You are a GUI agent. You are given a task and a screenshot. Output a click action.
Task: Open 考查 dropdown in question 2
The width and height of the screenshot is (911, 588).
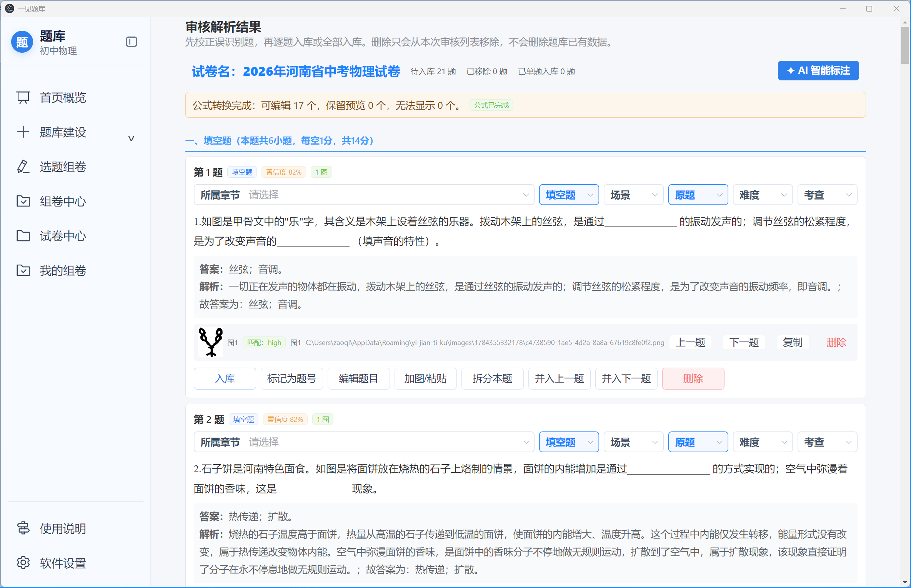point(827,442)
